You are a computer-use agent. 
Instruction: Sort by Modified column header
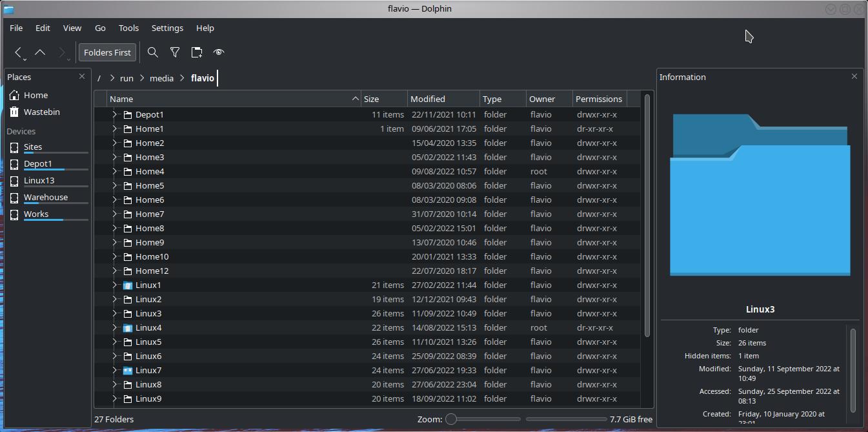tap(443, 99)
